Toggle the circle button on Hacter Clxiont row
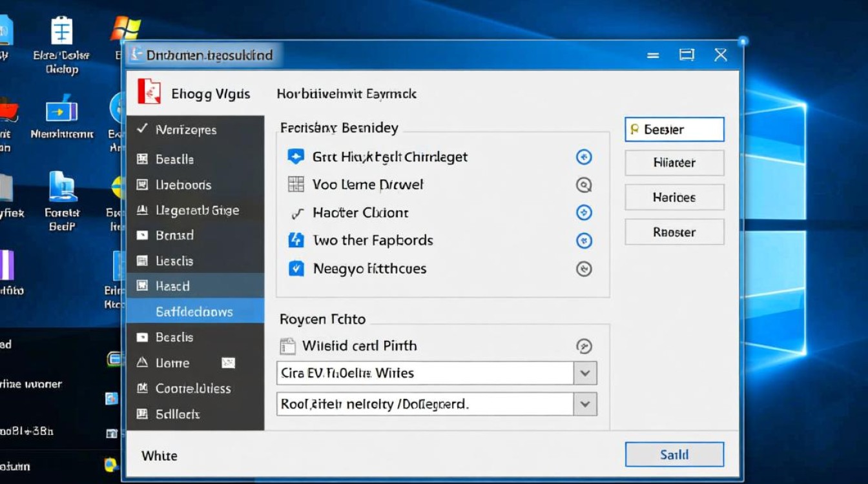This screenshot has height=484, width=868. point(584,212)
